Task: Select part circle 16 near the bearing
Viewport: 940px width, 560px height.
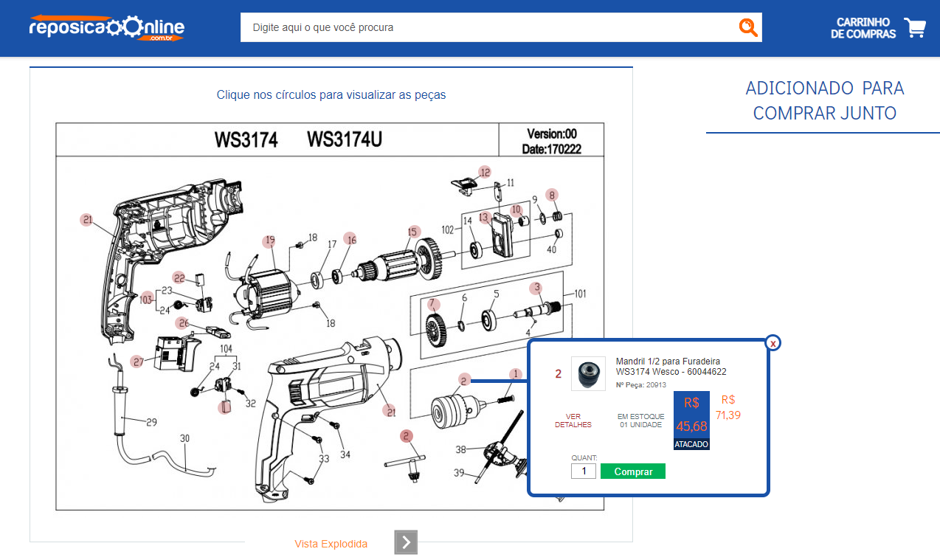Action: click(351, 239)
